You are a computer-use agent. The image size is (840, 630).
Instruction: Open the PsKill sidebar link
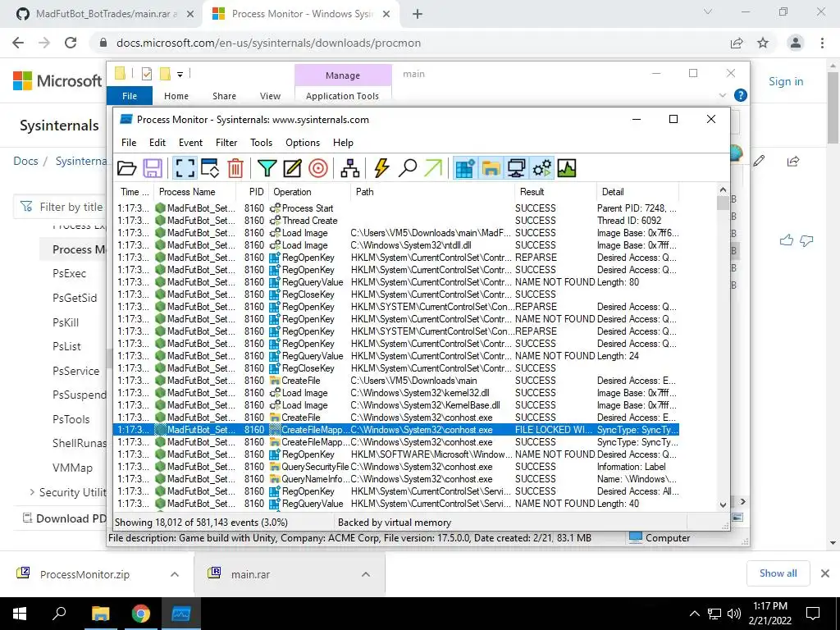(x=66, y=322)
